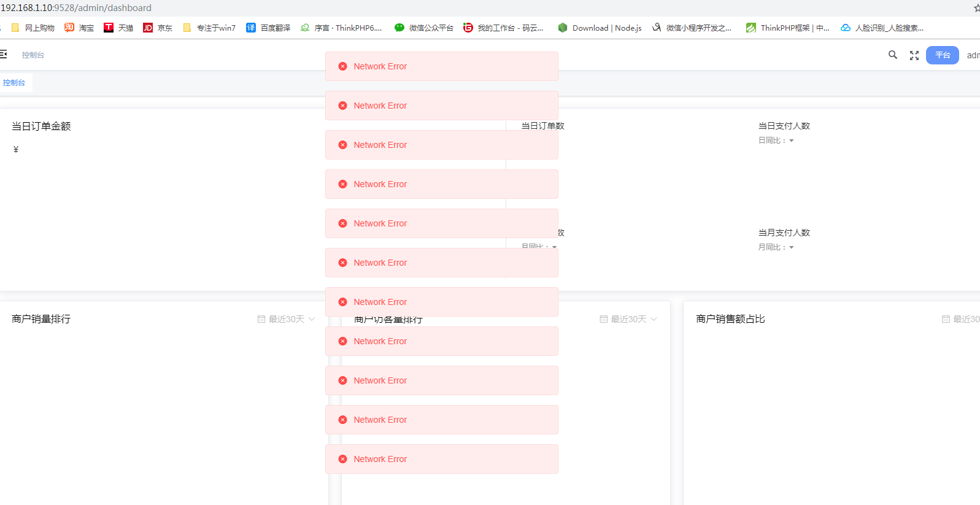Viewport: 980px width, 505px height.
Task: Toggle the sidebar hamburger menu icon
Action: point(3,55)
